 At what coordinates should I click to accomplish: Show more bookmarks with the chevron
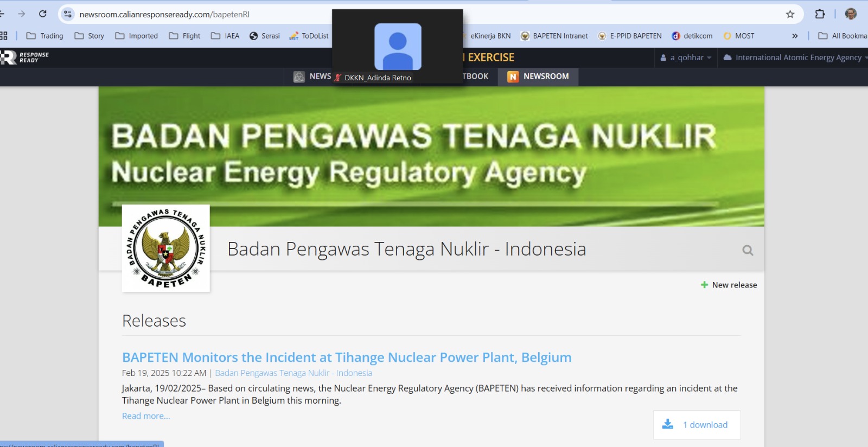pyautogui.click(x=795, y=36)
